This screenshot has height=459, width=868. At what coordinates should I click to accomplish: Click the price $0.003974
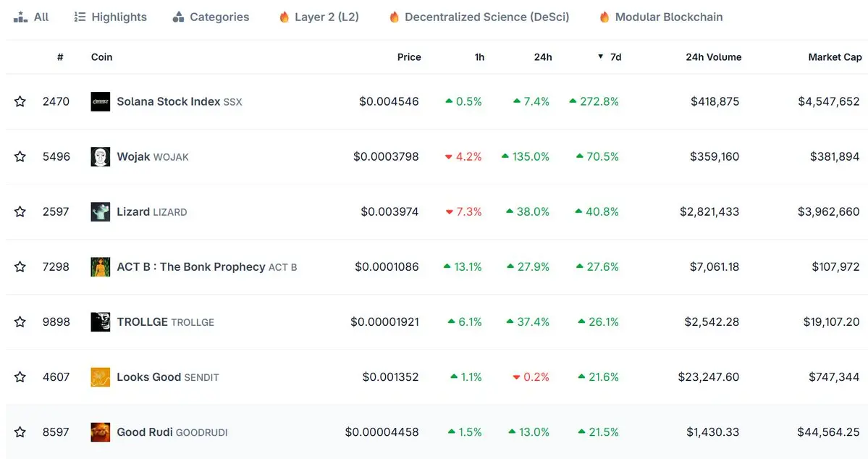pos(389,211)
